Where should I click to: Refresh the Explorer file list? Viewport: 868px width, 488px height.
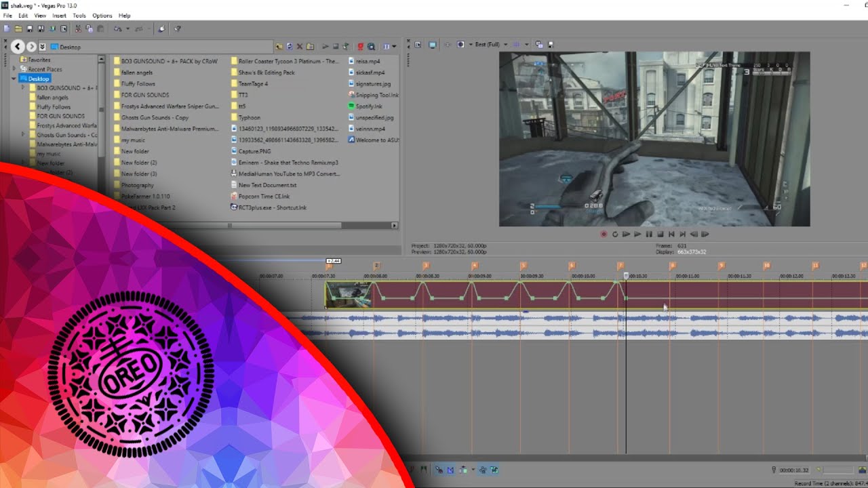click(x=290, y=46)
